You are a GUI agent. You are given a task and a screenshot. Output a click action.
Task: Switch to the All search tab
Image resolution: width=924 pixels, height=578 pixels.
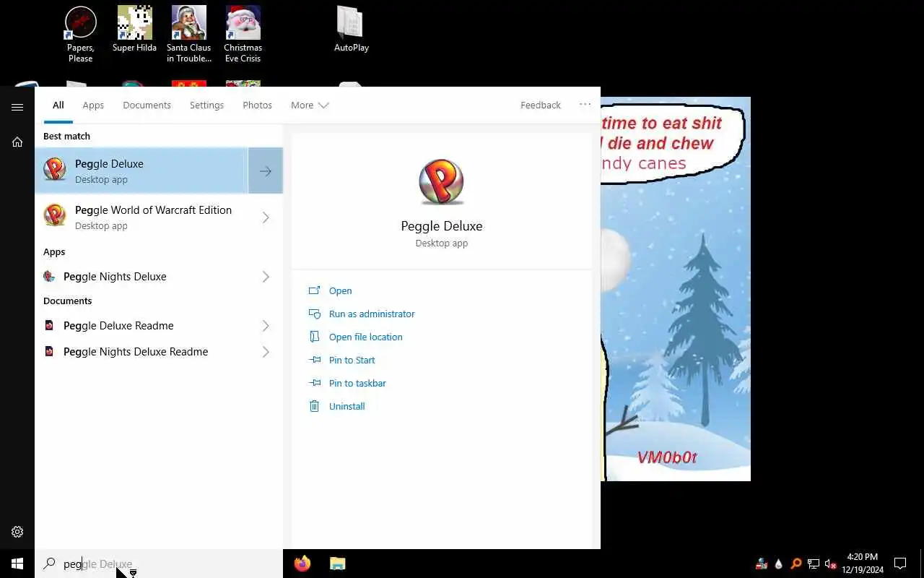(58, 105)
